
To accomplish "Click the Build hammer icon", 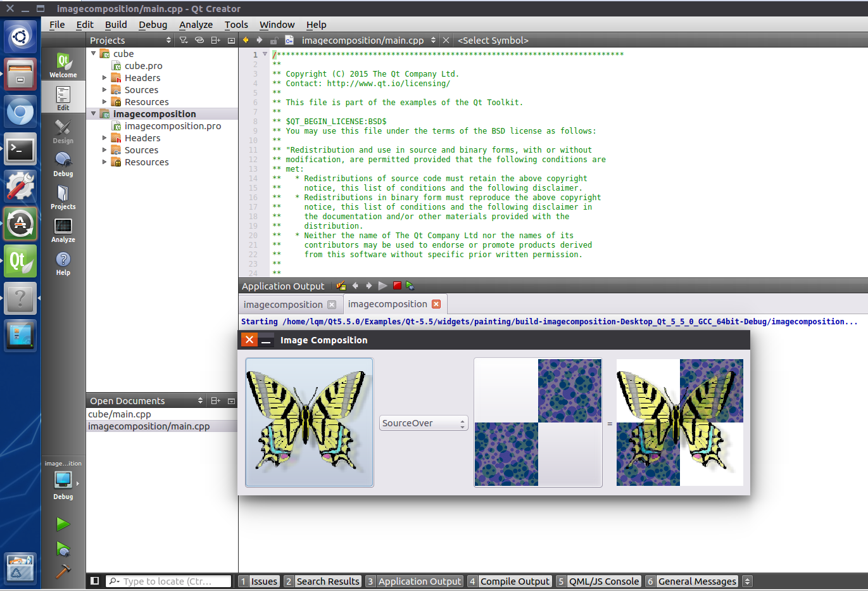I will (x=63, y=571).
